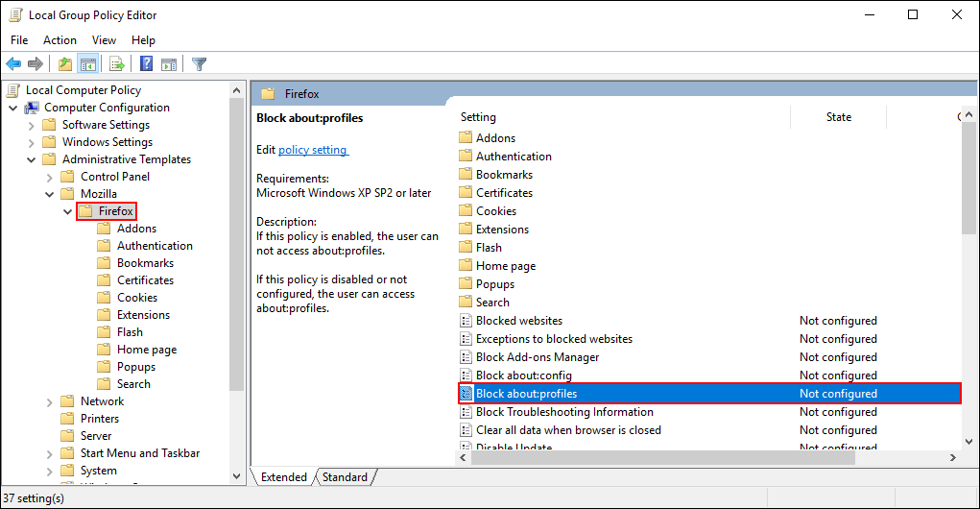980x509 pixels.
Task: Open the Help toolbar icon
Action: [x=146, y=63]
